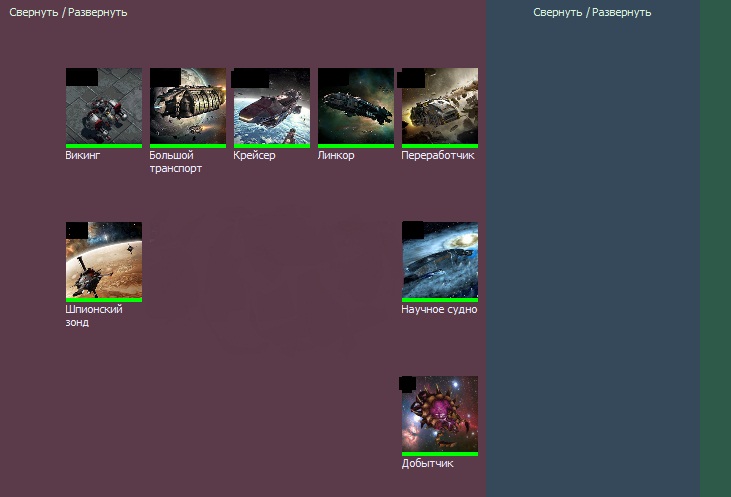This screenshot has width=731, height=497.
Task: Click the Переработчик text label
Action: point(437,156)
